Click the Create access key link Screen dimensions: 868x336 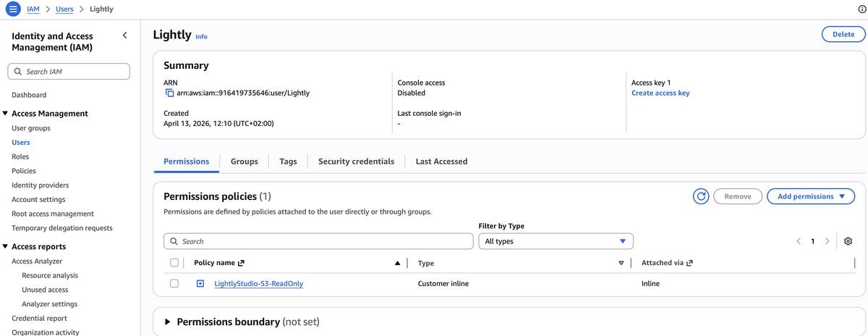(x=660, y=93)
